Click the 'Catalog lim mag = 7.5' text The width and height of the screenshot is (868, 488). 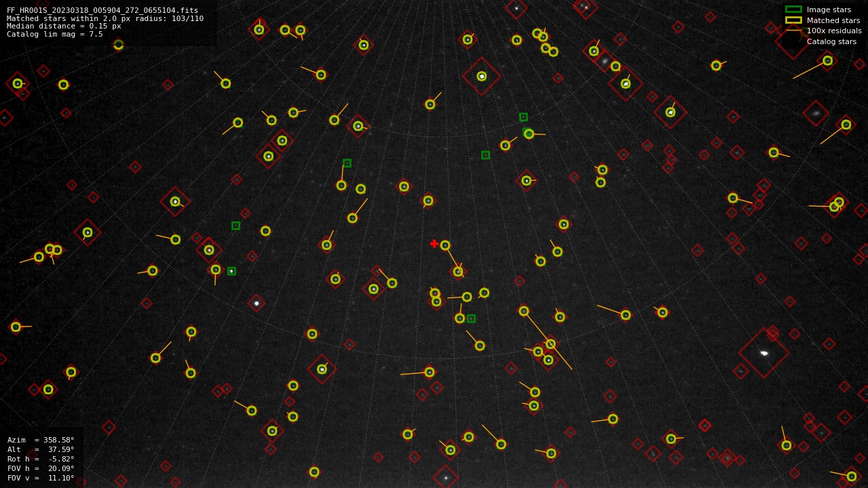[55, 34]
